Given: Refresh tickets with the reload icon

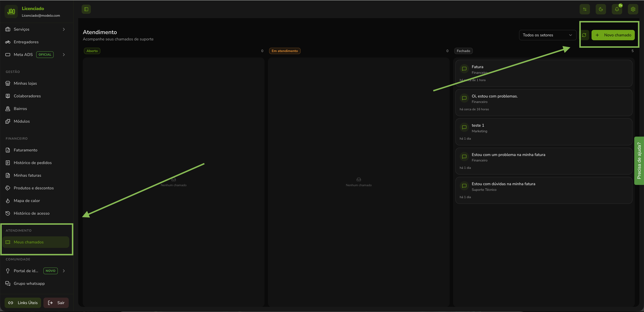Looking at the screenshot, I should [x=584, y=35].
